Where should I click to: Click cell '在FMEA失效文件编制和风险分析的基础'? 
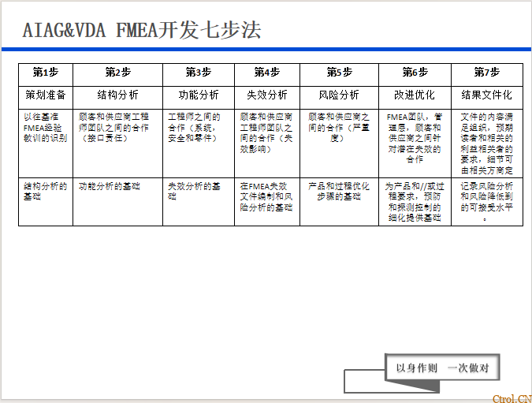267,202
